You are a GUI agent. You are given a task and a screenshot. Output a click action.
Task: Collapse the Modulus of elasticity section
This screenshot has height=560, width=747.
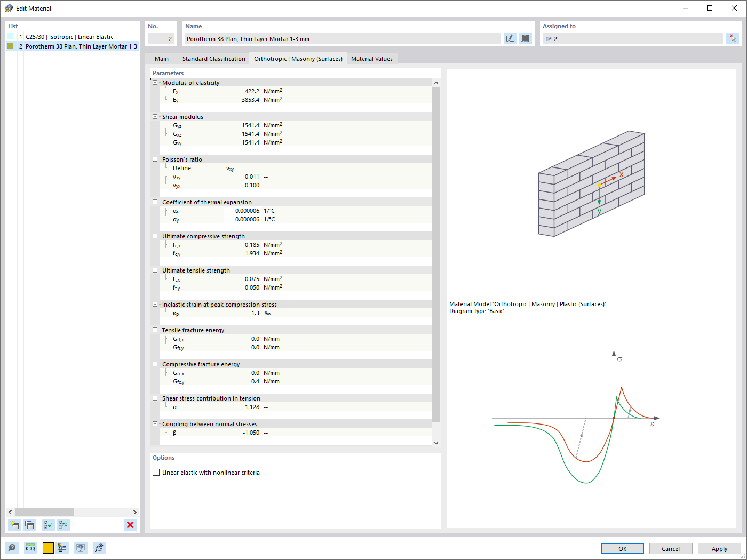pyautogui.click(x=155, y=83)
